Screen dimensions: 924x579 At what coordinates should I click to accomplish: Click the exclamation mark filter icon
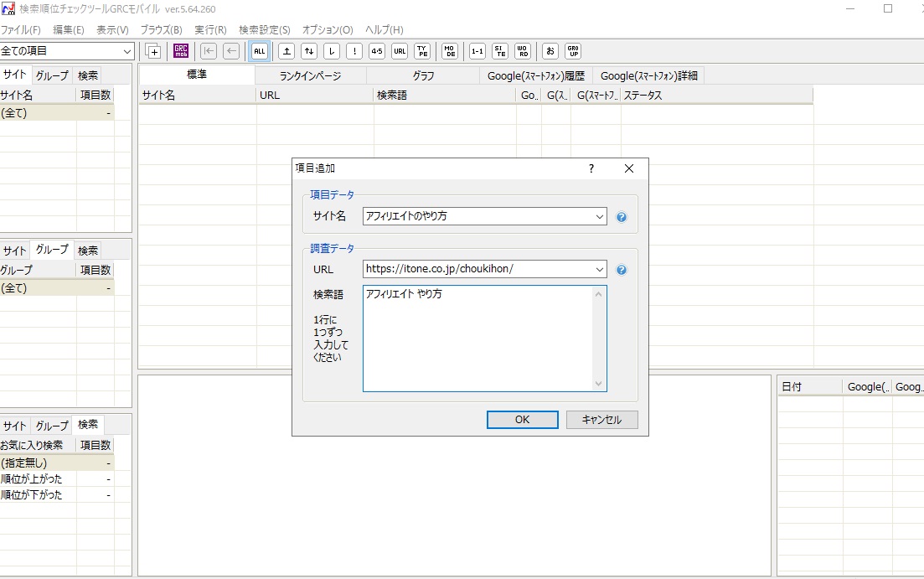(354, 51)
